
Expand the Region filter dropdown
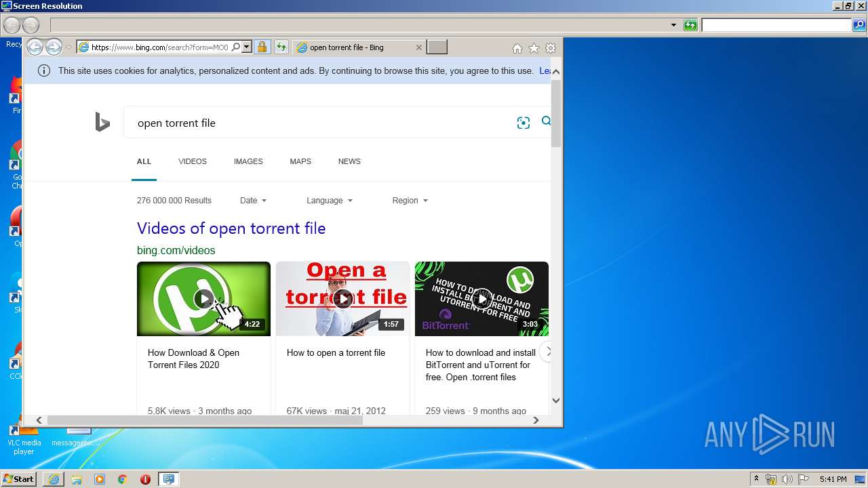click(x=410, y=201)
